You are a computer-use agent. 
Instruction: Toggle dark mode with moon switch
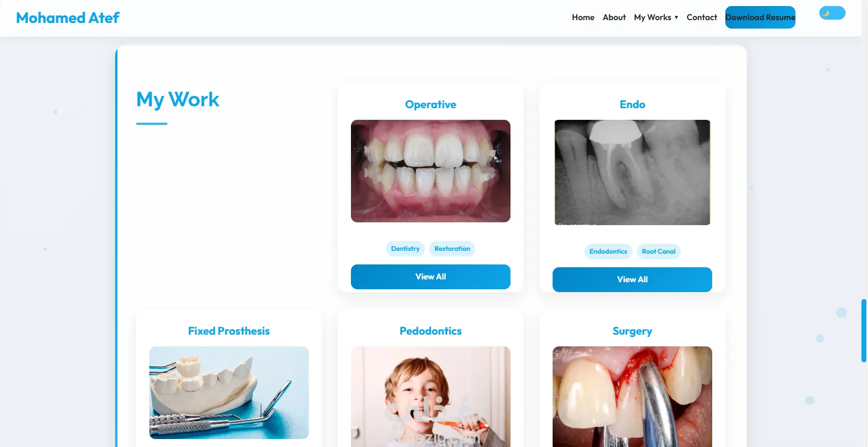[832, 13]
